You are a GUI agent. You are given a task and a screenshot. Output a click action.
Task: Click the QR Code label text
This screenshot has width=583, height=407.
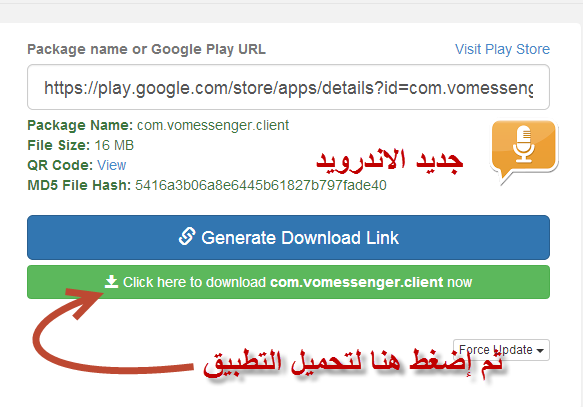tap(60, 165)
